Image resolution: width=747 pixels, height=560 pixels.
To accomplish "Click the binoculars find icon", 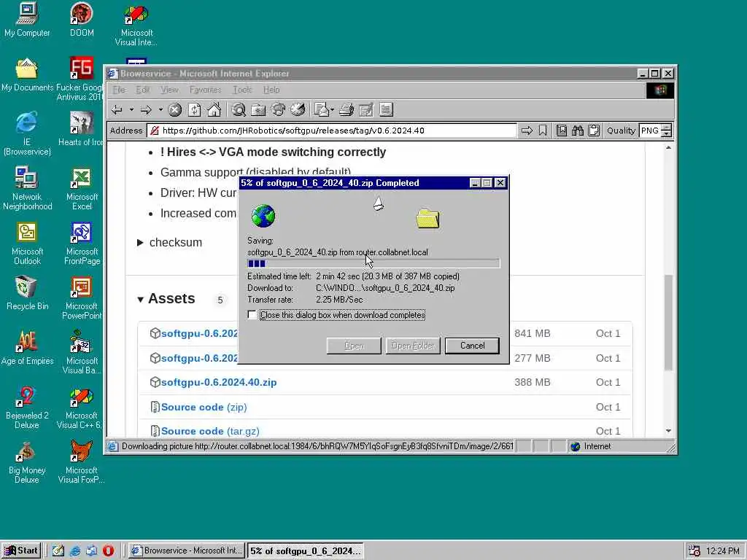I will point(578,131).
